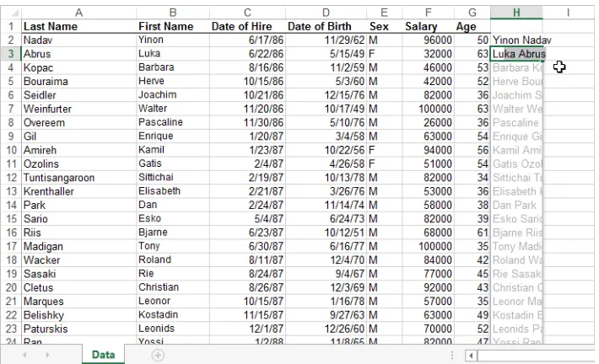Click the select-all corner triangle
Viewport: 599px width, 364px height.
coord(14,13)
